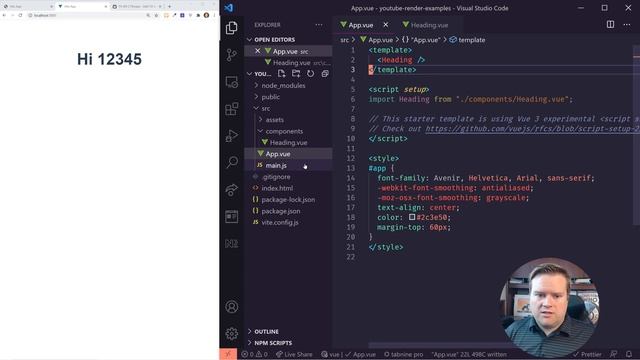Close the App.vue editor tab
Viewport: 640px width, 360px height.
[x=386, y=25]
